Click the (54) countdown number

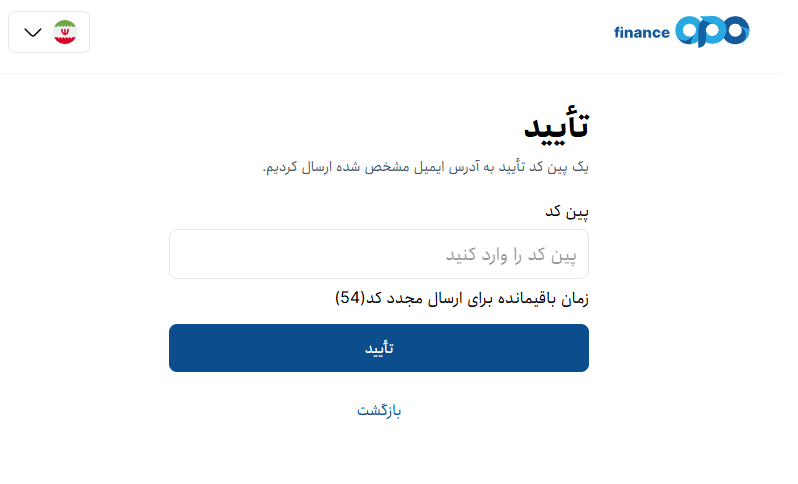(x=351, y=298)
